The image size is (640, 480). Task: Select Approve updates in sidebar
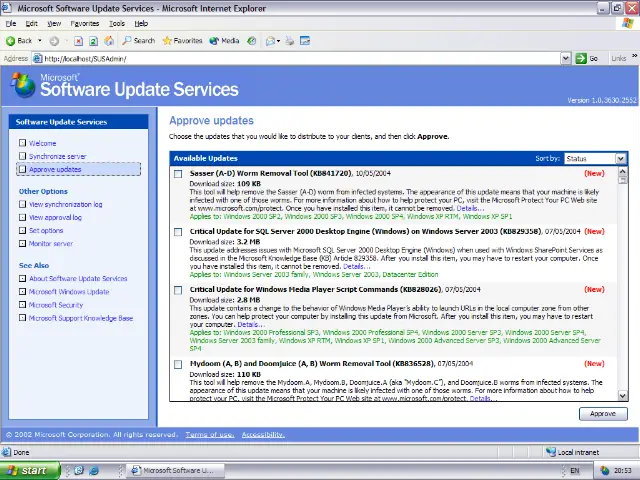55,169
